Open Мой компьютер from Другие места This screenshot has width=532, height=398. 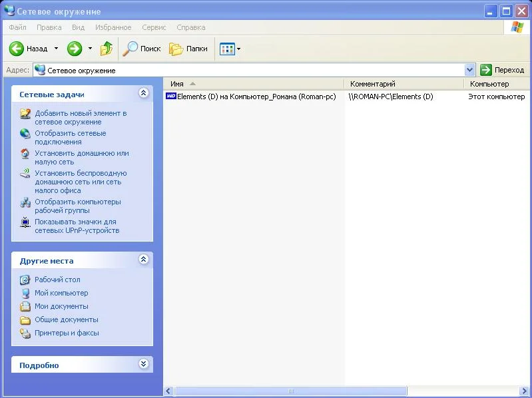(61, 293)
